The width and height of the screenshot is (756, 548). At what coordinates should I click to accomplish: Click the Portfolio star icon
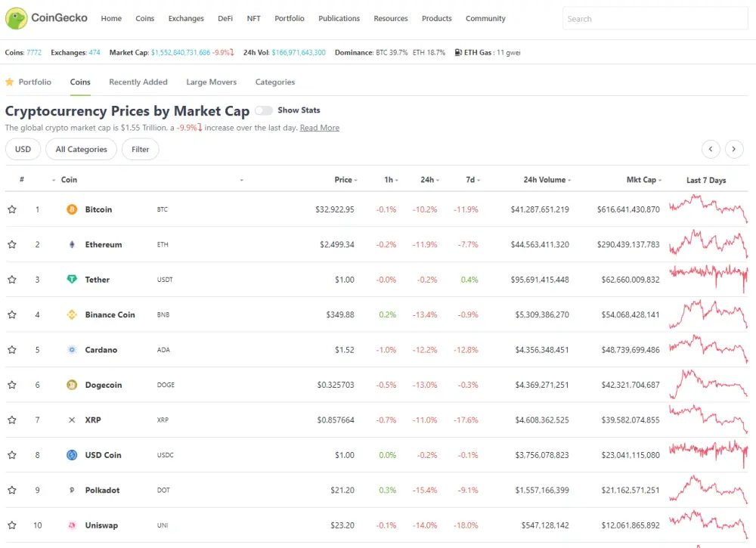coord(10,82)
